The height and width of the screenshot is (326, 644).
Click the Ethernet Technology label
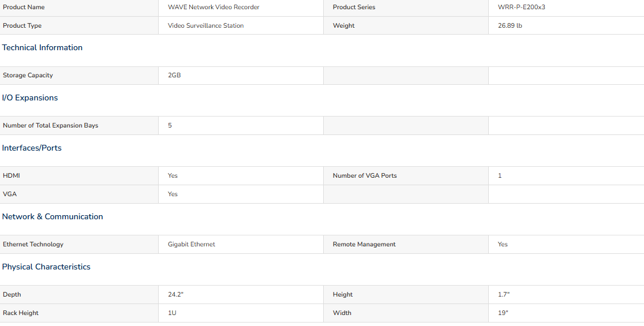33,244
